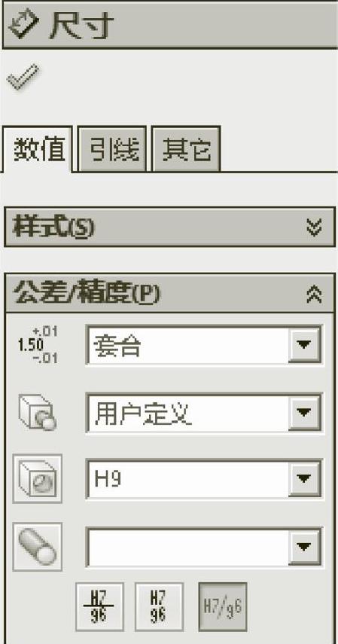Image resolution: width=338 pixels, height=644 pixels.
Task: Switch to the 引线 tab
Action: click(x=112, y=148)
